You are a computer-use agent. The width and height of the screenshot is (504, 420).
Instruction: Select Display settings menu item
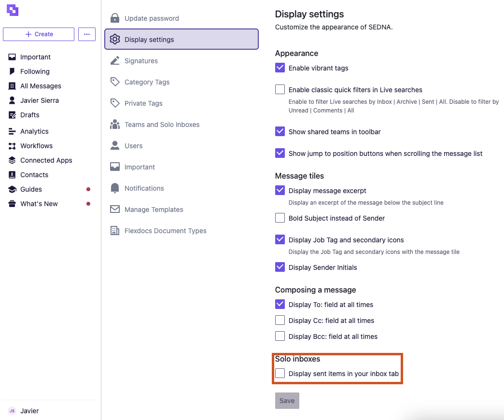182,39
